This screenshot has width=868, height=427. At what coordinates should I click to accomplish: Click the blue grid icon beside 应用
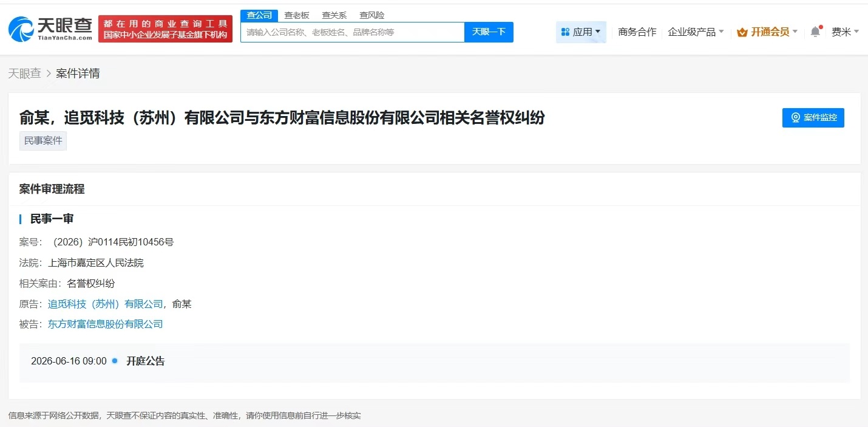pos(566,32)
